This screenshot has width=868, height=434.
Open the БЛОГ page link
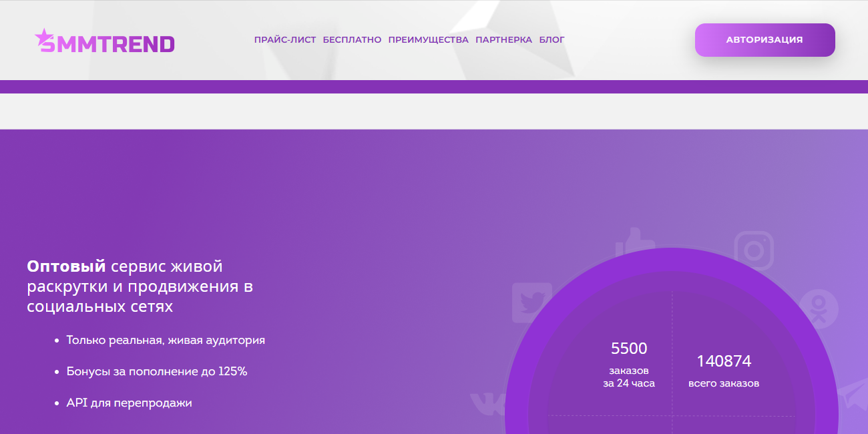pos(552,40)
